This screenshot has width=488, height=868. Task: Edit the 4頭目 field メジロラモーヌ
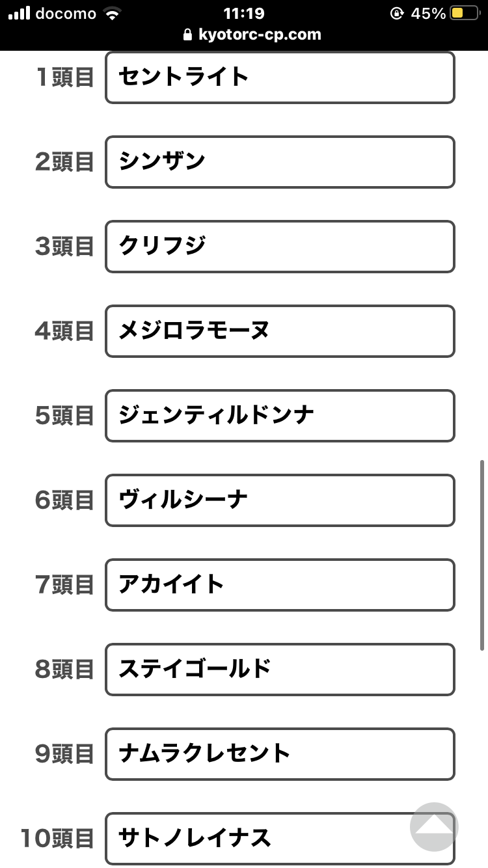(280, 331)
